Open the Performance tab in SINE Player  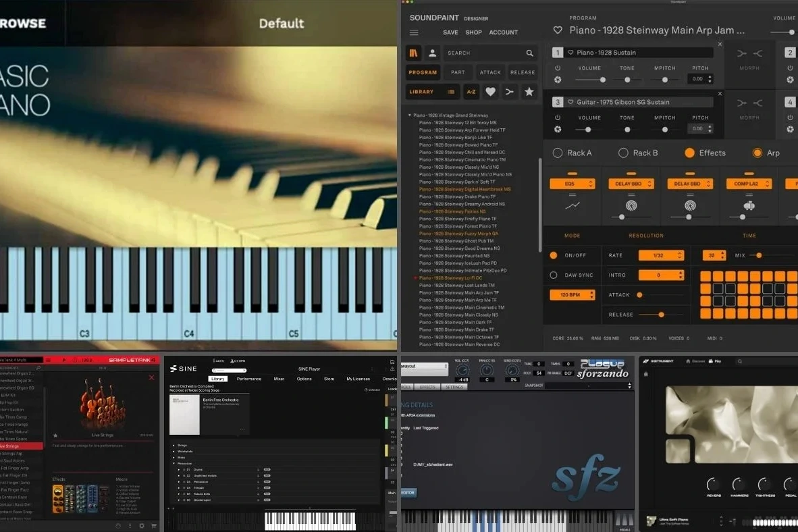(x=249, y=379)
